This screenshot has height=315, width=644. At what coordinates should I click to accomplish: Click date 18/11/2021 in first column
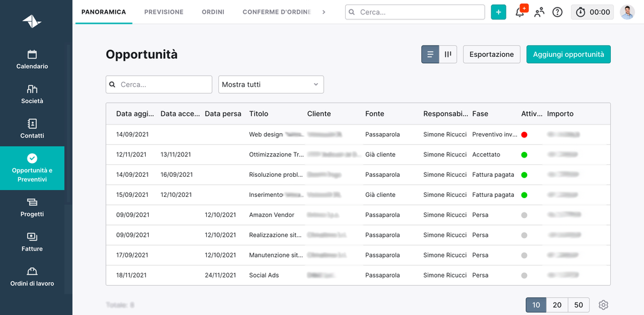coord(131,275)
